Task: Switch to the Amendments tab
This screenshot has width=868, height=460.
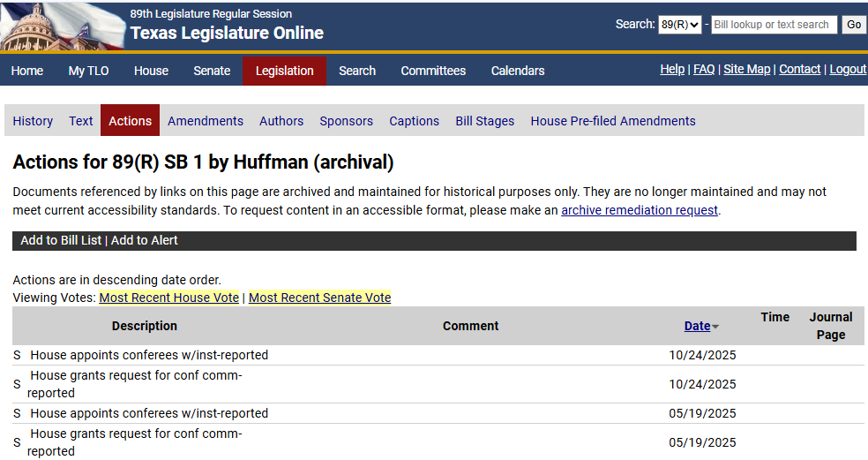Action: tap(206, 121)
